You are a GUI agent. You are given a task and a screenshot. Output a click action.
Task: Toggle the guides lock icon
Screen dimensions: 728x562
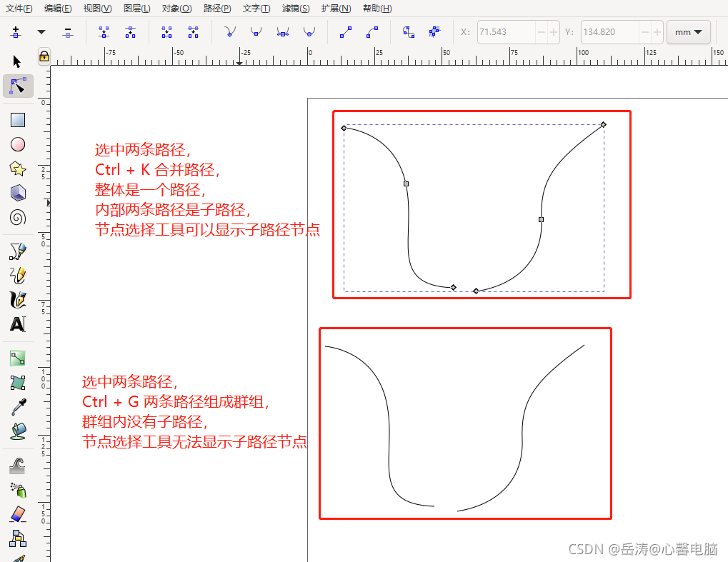(44, 56)
